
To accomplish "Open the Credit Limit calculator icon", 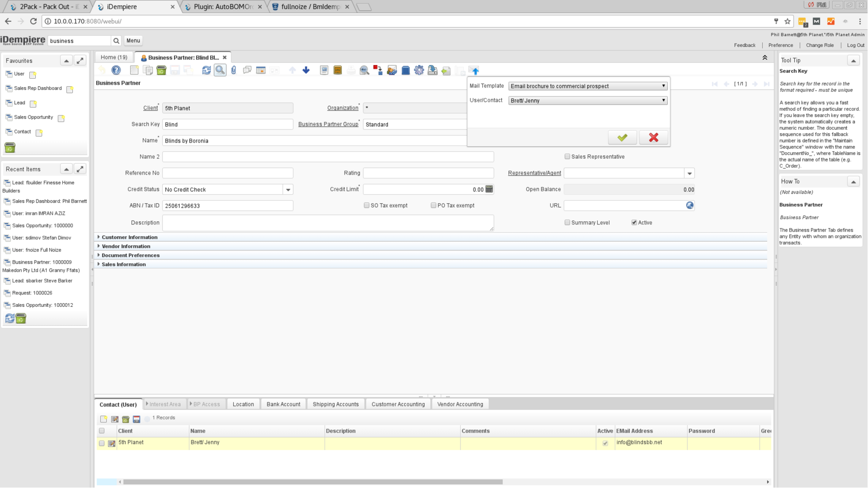I will pos(489,189).
